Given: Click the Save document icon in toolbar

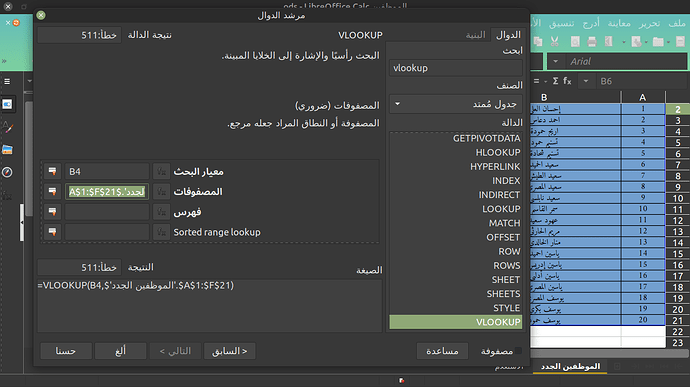Looking at the screenshot, I should (x=636, y=42).
